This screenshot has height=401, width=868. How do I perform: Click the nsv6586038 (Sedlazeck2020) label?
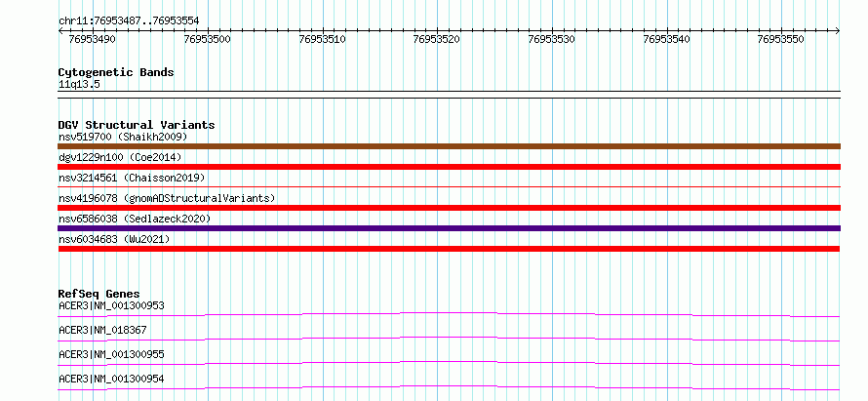135,219
